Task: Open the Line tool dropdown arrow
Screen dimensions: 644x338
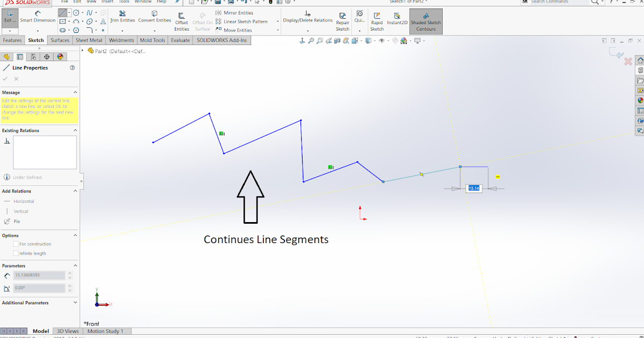Action: 69,12
